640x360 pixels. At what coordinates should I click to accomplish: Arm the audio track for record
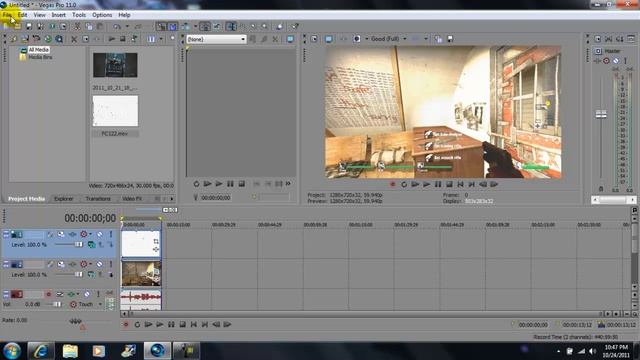[49, 294]
